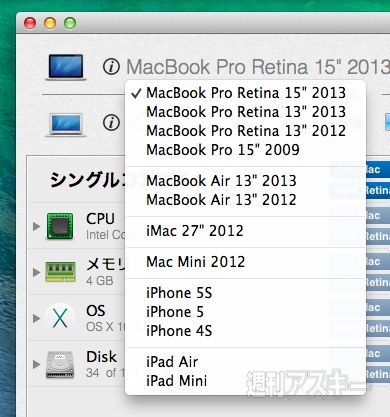
Task: Pick Mac Mini 2012 from menu
Action: pos(246,262)
